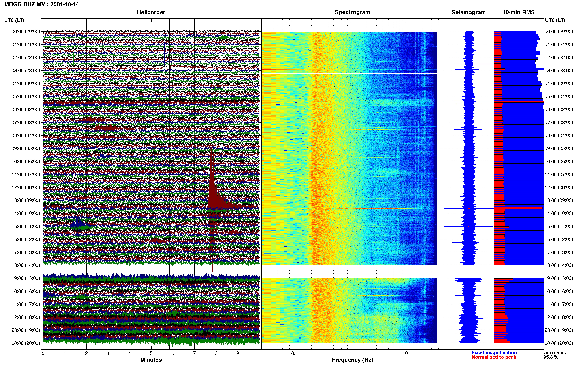Click the left 'UTC (LT)' axis label
The width and height of the screenshot is (588, 368).
pos(14,20)
